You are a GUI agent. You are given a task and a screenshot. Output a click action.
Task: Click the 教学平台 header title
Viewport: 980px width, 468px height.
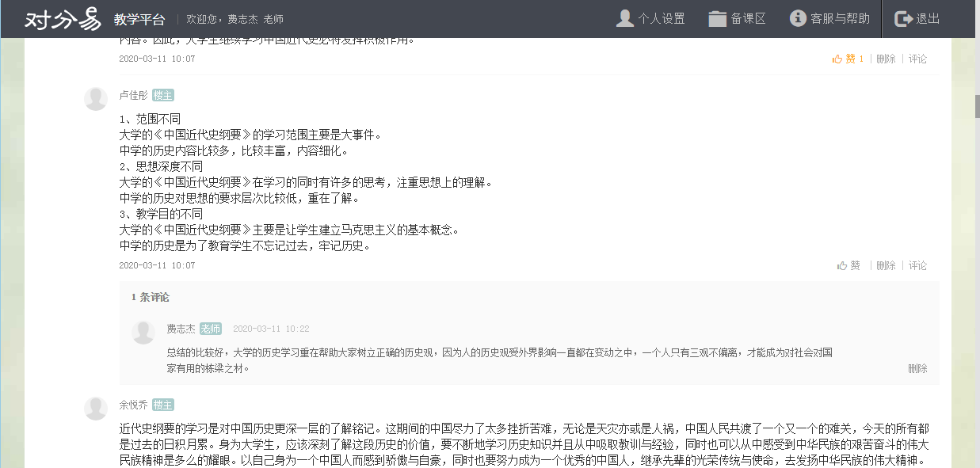click(x=139, y=19)
